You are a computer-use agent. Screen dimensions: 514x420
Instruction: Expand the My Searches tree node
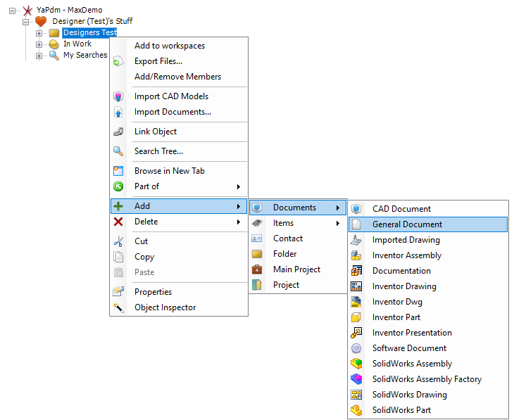click(39, 56)
